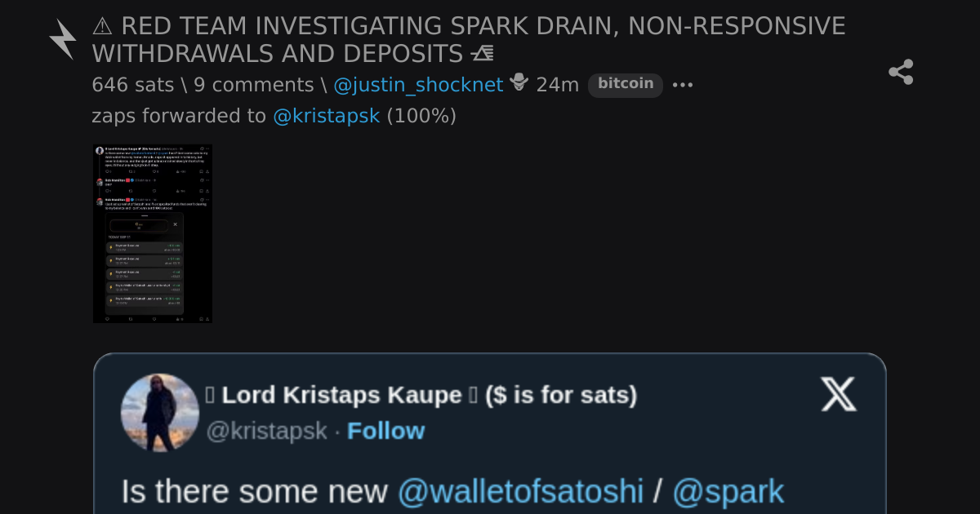The height and width of the screenshot is (514, 980).
Task: View the 9 comments link
Action: coord(254,85)
